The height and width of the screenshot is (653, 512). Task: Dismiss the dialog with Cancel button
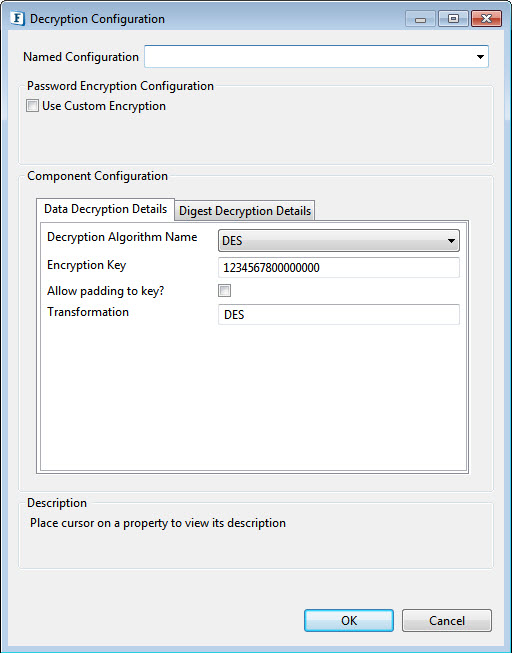(447, 621)
